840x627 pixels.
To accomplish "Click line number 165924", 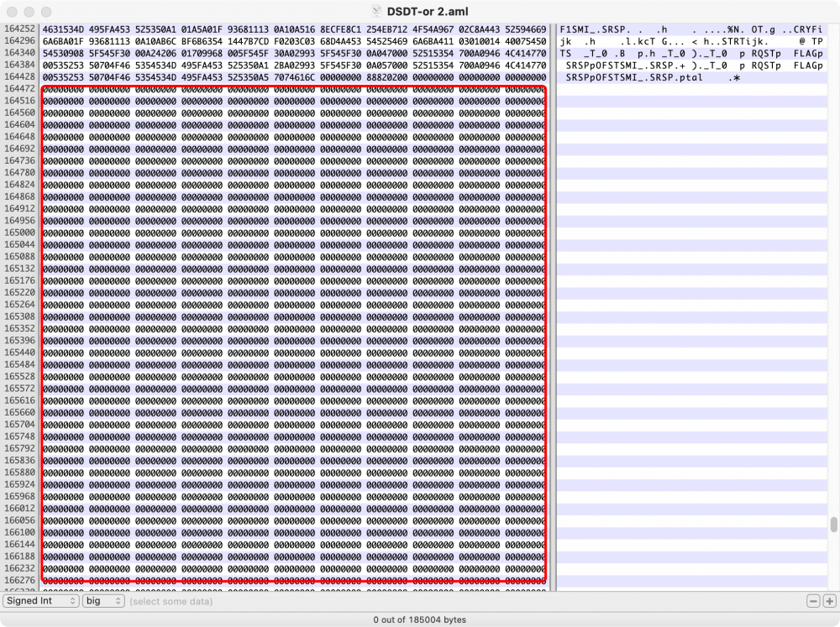I will click(x=20, y=484).
